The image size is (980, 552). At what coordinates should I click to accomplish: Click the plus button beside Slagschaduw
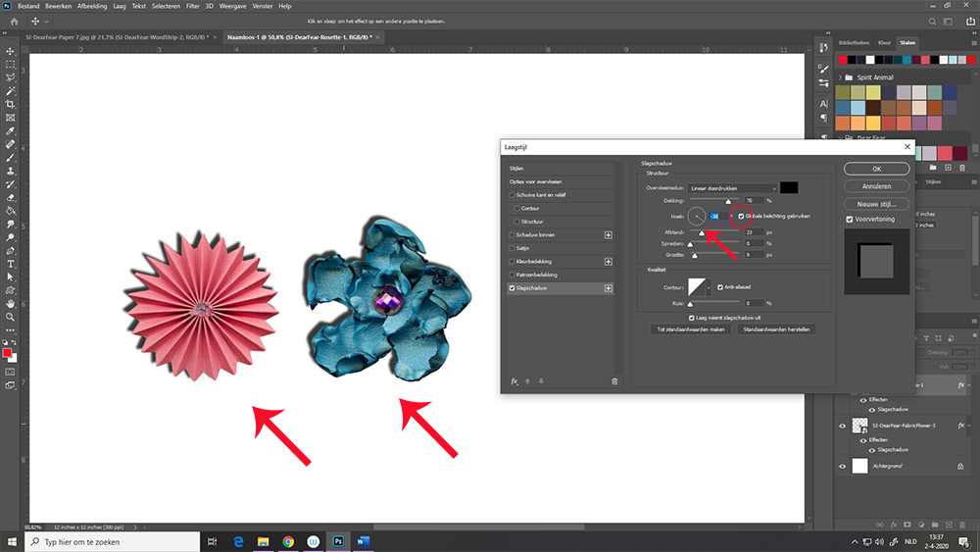609,288
